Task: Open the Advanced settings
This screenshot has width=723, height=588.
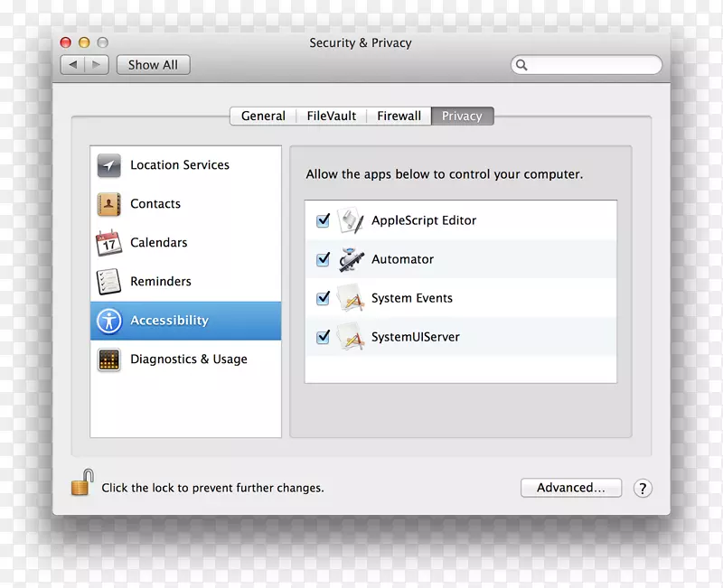Action: click(571, 488)
